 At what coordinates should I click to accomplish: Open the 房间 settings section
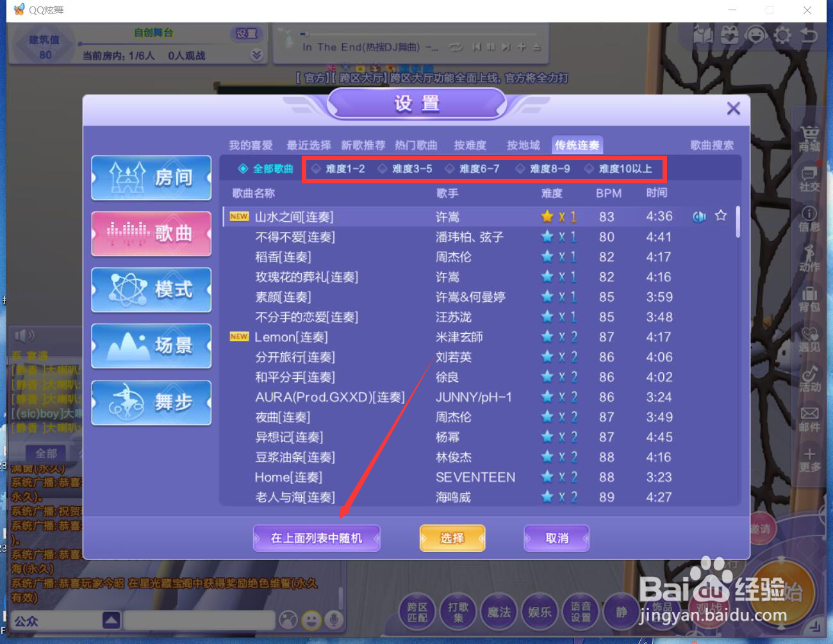151,178
